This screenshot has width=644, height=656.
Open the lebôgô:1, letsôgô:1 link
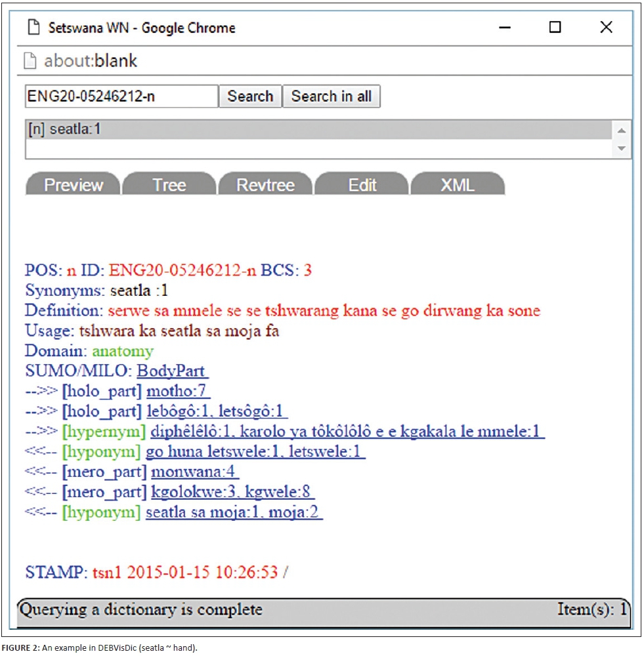217,411
